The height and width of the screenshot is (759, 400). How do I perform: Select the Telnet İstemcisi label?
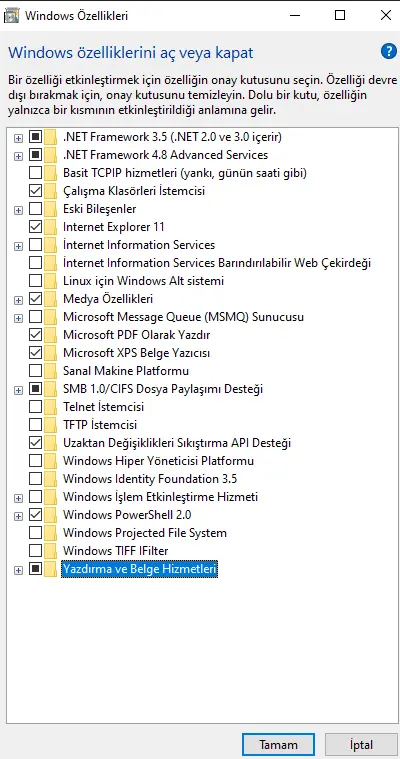click(x=103, y=407)
